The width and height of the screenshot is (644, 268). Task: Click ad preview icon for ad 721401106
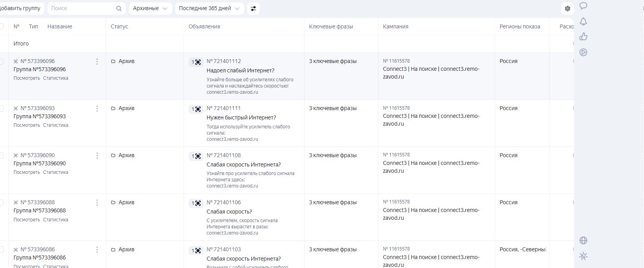pos(196,203)
